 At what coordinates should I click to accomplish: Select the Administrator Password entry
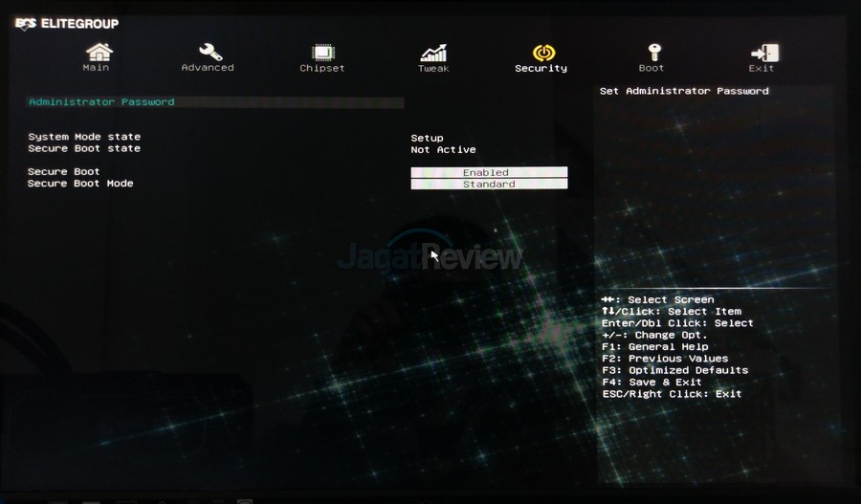pos(101,101)
